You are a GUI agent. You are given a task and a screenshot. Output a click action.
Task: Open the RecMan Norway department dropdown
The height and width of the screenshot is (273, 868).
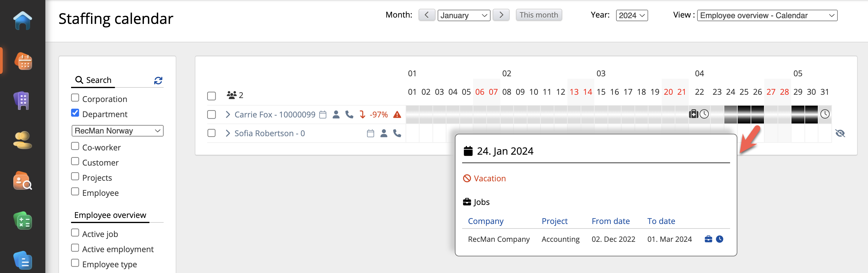pyautogui.click(x=117, y=131)
